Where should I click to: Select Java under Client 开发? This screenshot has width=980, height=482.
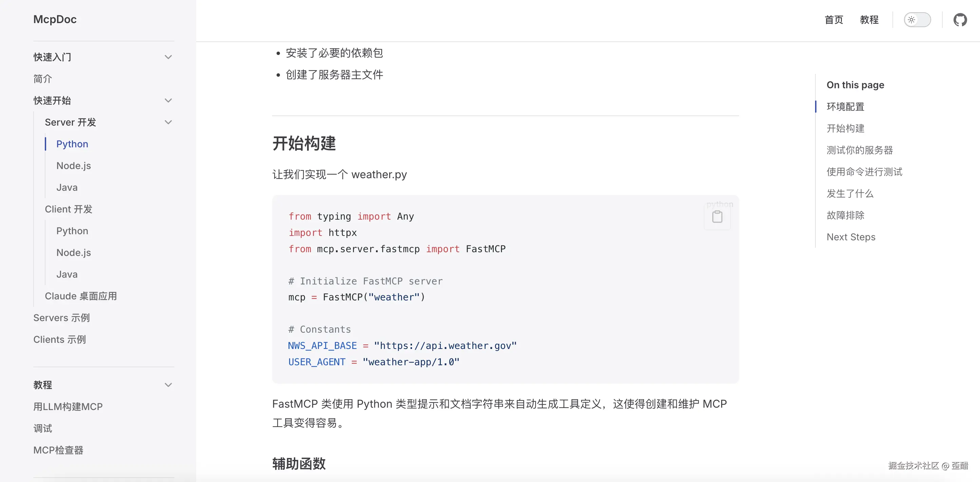tap(67, 274)
